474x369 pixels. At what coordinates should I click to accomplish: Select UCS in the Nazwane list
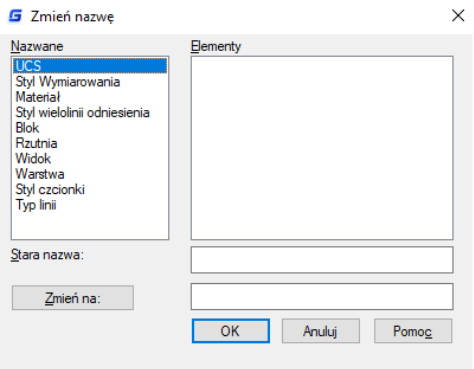point(90,66)
